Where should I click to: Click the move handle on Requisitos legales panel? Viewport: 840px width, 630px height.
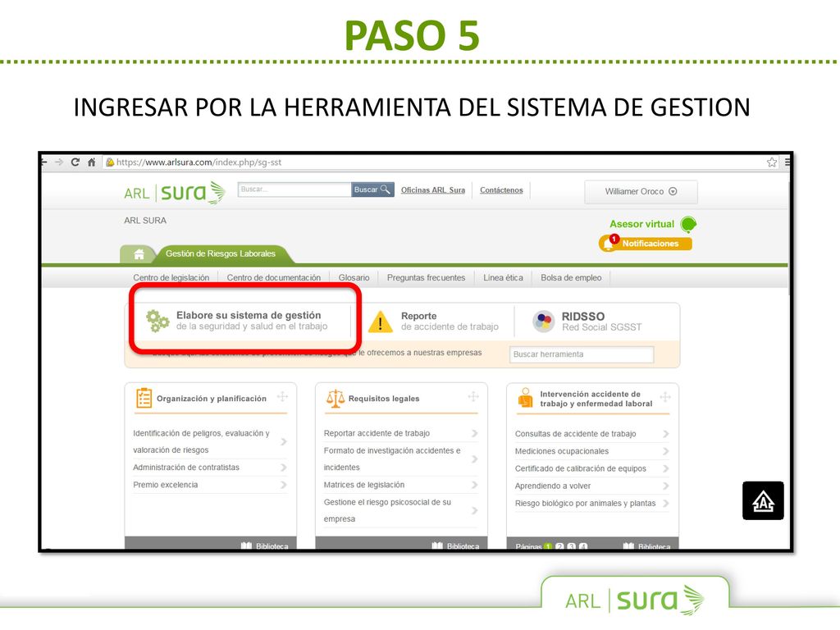(x=473, y=397)
